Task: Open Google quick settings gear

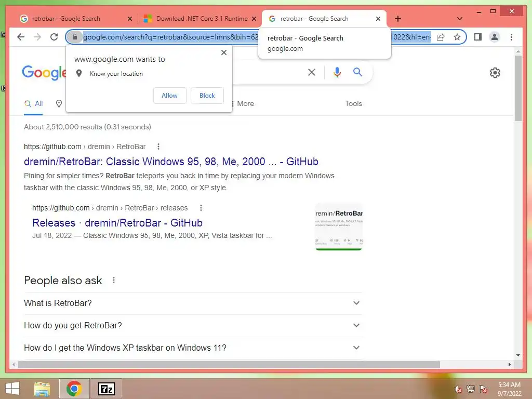Action: tap(495, 73)
